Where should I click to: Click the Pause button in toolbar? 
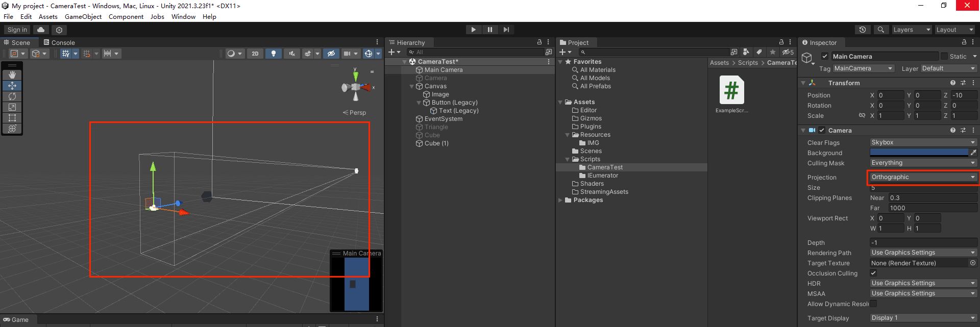click(x=489, y=30)
